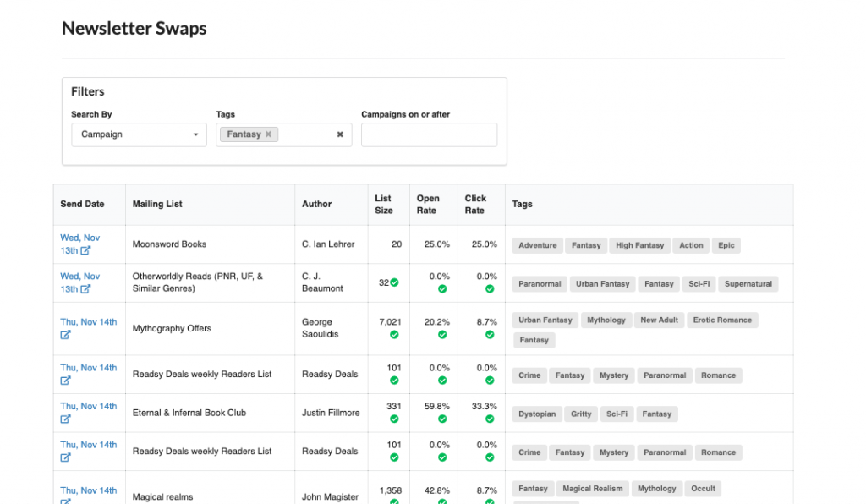Click verified check under open rate 20.2%

[x=442, y=335]
